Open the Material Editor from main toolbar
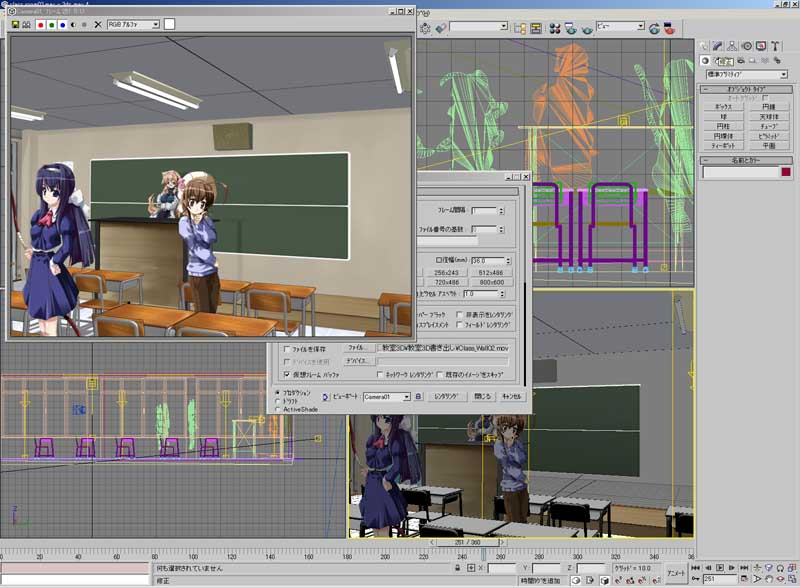The height and width of the screenshot is (588, 800). click(x=555, y=29)
